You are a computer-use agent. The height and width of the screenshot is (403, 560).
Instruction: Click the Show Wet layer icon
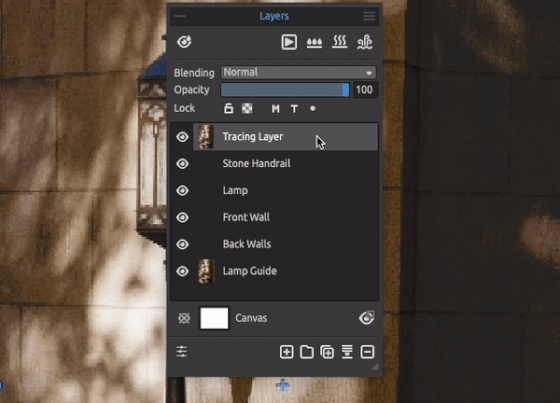(184, 42)
